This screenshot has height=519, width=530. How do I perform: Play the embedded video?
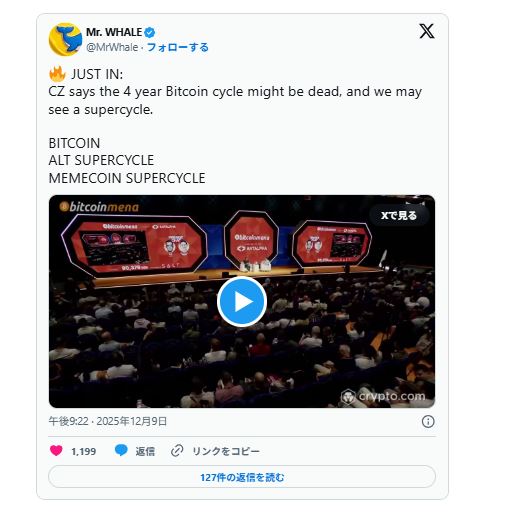click(242, 302)
